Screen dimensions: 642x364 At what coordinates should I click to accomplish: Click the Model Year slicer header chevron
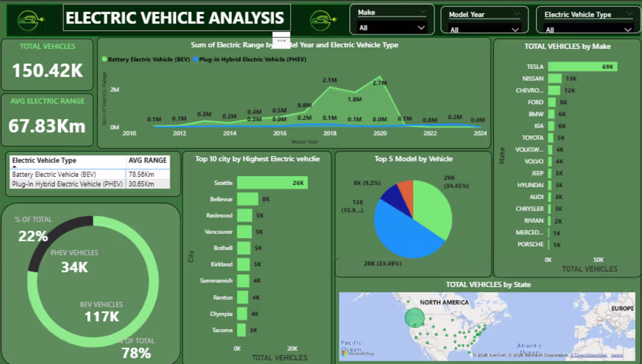(517, 14)
